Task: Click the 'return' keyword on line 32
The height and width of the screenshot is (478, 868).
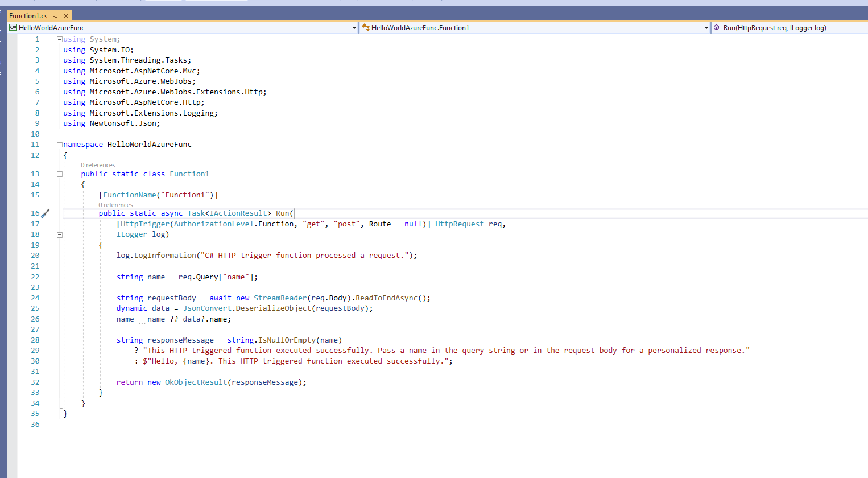Action: (x=130, y=382)
